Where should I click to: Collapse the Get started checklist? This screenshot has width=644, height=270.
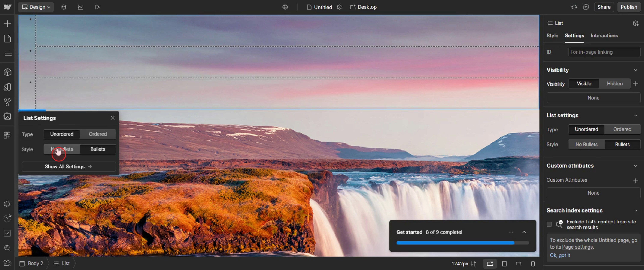point(524,232)
